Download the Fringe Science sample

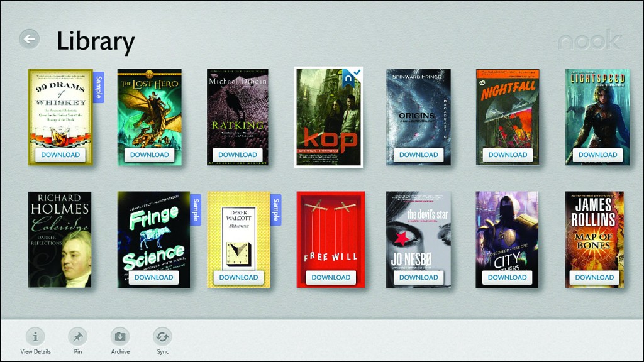(x=153, y=277)
